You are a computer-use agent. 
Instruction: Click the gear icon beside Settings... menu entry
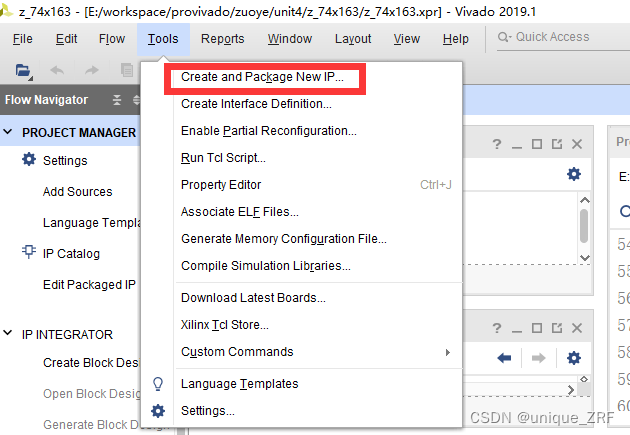[x=158, y=410]
